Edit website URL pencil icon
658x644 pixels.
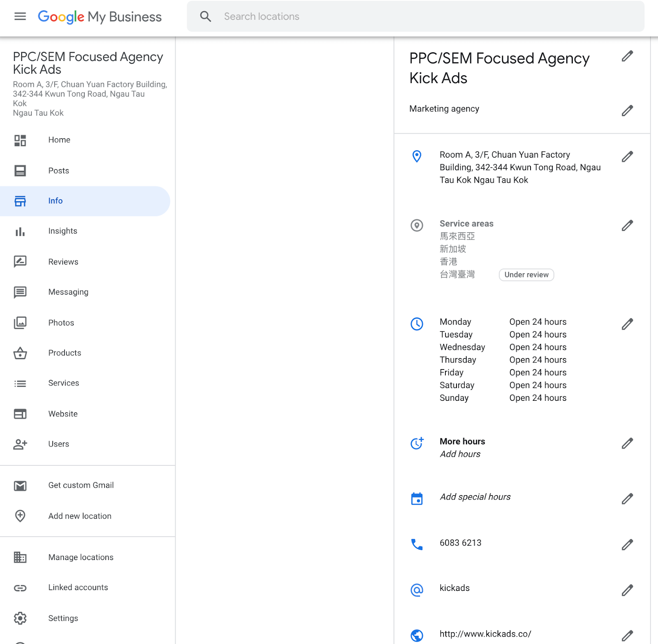coord(627,635)
